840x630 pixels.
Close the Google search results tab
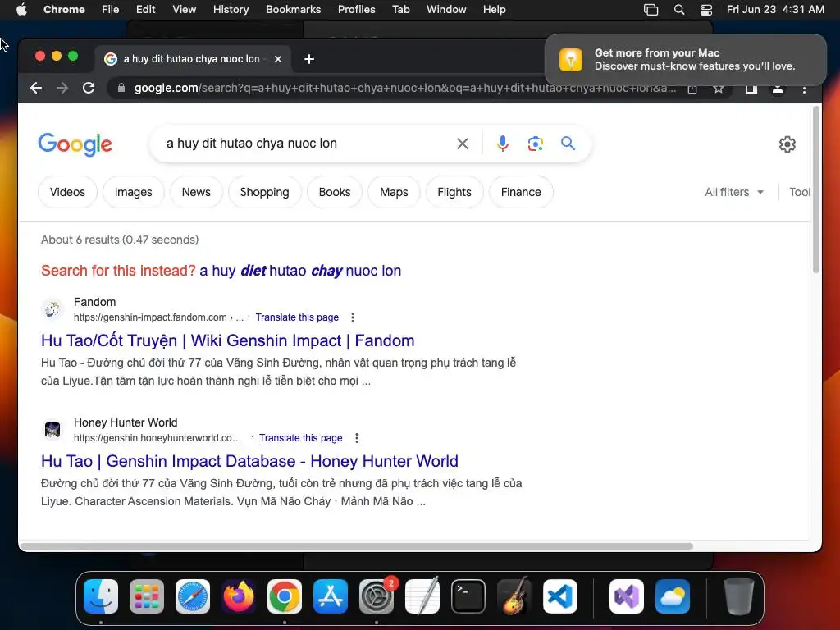(278, 59)
